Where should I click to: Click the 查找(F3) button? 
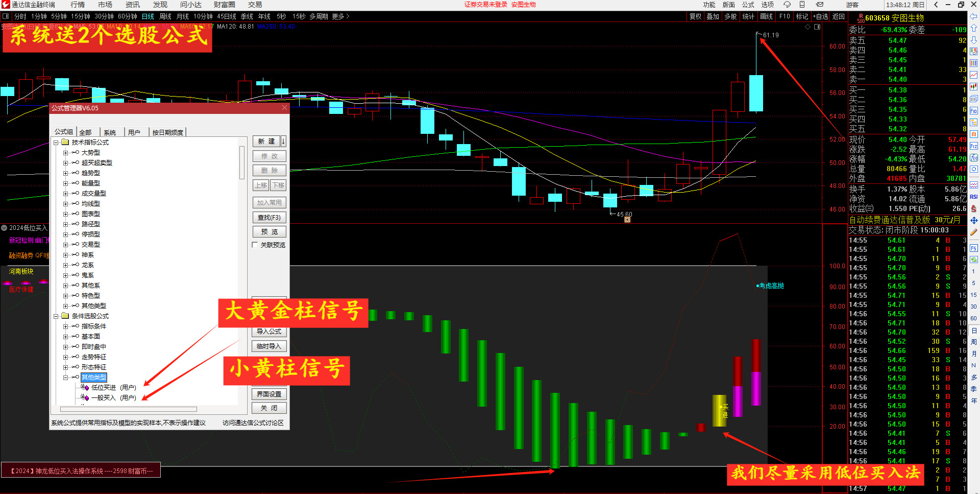click(x=269, y=218)
